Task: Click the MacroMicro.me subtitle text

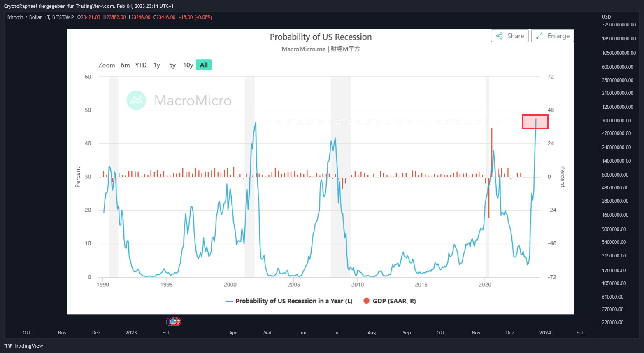Action: coord(321,49)
